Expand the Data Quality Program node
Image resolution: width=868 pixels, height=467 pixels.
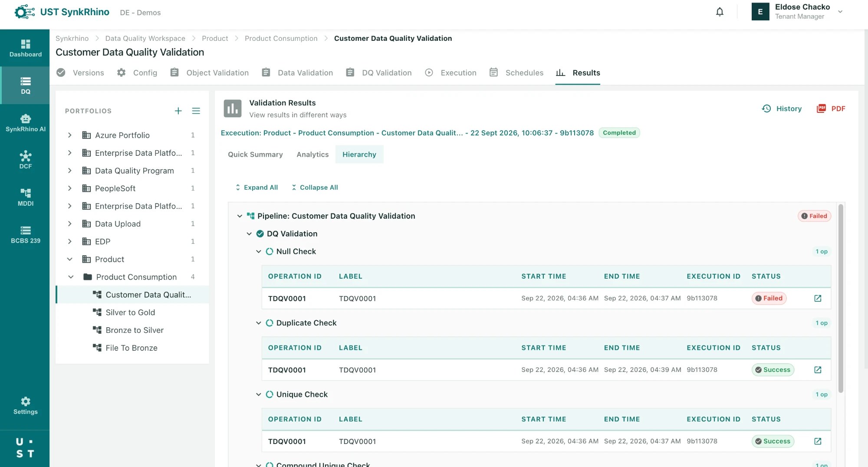coord(69,171)
